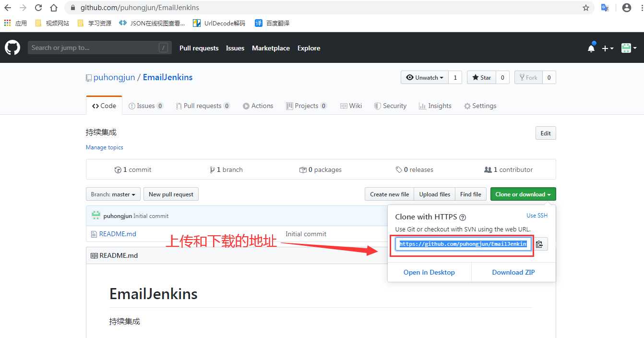Select the Code tab
The image size is (644, 338).
104,106
